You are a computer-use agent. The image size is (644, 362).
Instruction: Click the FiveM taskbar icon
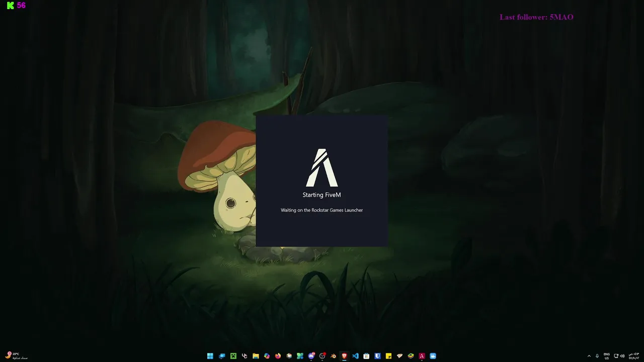pyautogui.click(x=422, y=356)
